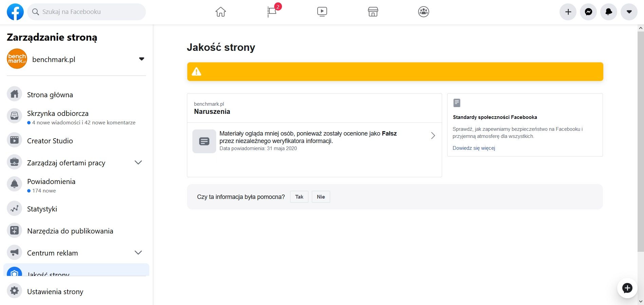The width and height of the screenshot is (644, 305).
Task: Click the Statystyki chart icon
Action: click(x=14, y=208)
